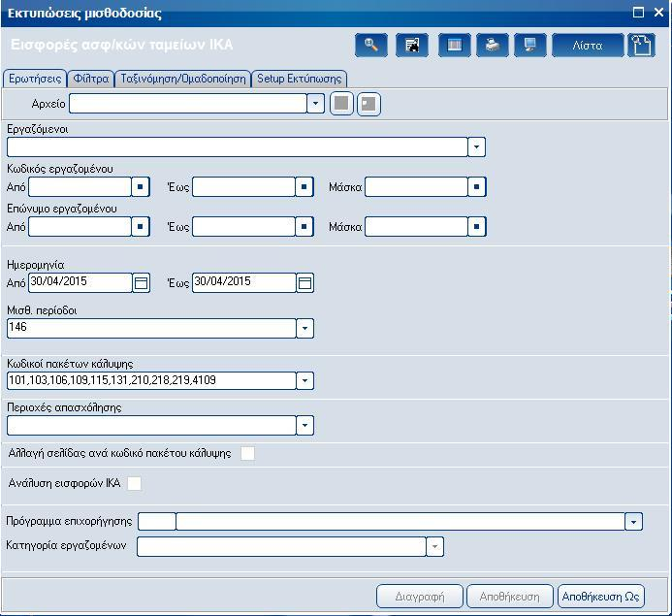This screenshot has width=672, height=616.
Task: Click the printer icon to print
Action: tap(493, 45)
